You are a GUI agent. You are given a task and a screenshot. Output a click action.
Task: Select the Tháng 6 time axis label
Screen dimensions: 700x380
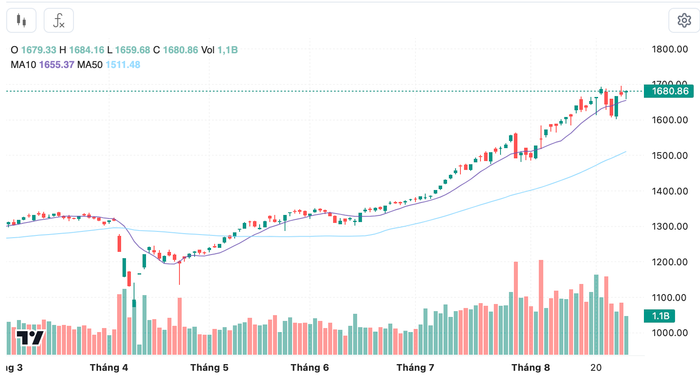tap(309, 367)
